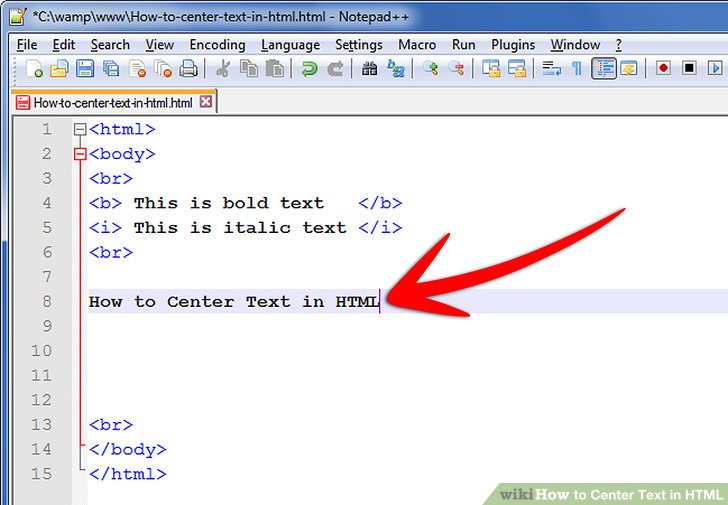Click the closing </b> tag
This screenshot has width=728, height=505.
click(380, 203)
